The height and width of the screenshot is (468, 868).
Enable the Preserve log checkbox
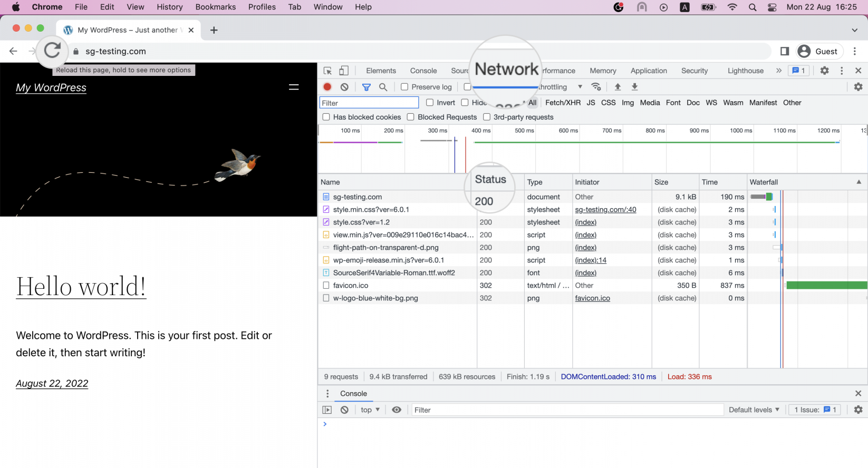[x=404, y=87]
